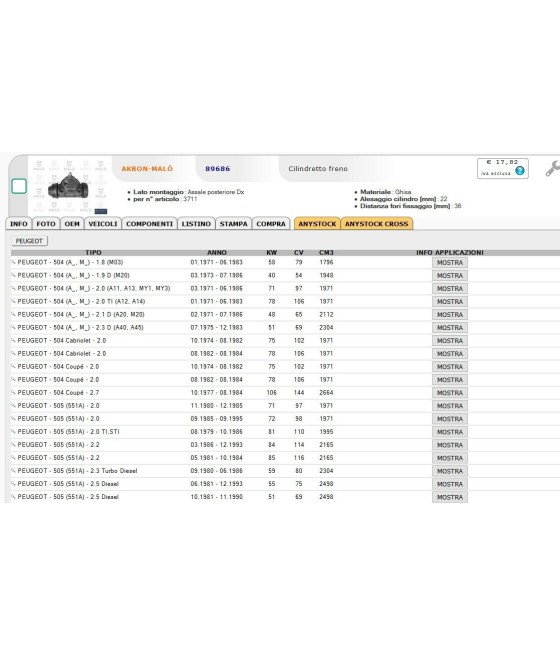Click magnifier icon beside 505 2.3 Turbo Diesel
560x655 pixels.
(x=13, y=471)
